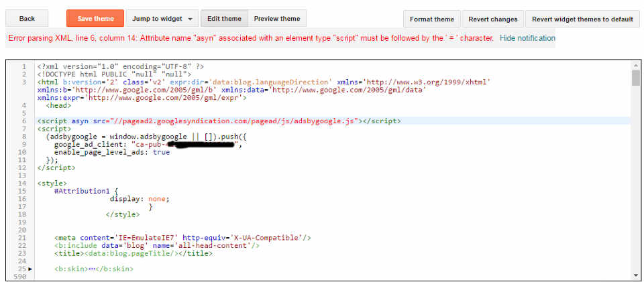Switch to Edit theme tab
This screenshot has height=282, width=644.
click(x=224, y=19)
